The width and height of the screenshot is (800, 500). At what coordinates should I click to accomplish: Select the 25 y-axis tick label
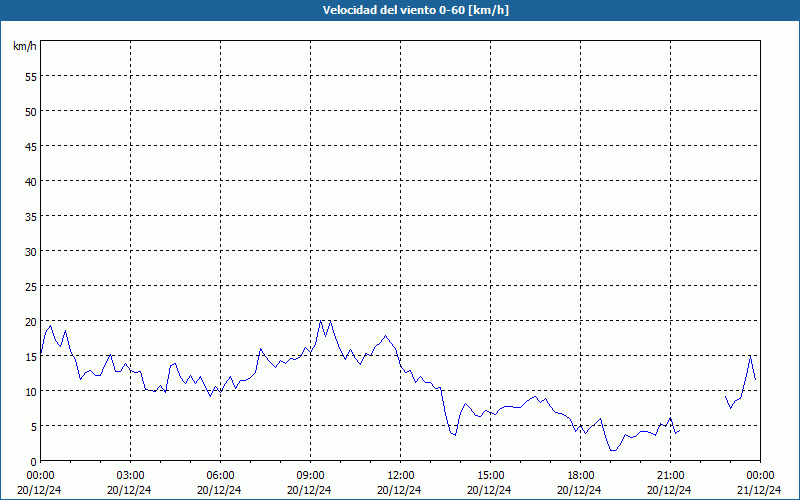[x=30, y=286]
